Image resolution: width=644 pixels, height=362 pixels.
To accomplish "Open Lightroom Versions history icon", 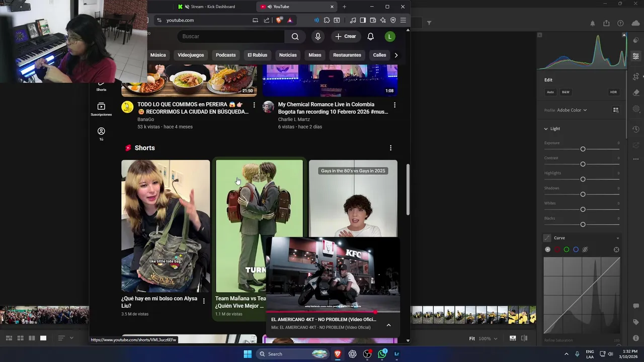I will click(636, 129).
